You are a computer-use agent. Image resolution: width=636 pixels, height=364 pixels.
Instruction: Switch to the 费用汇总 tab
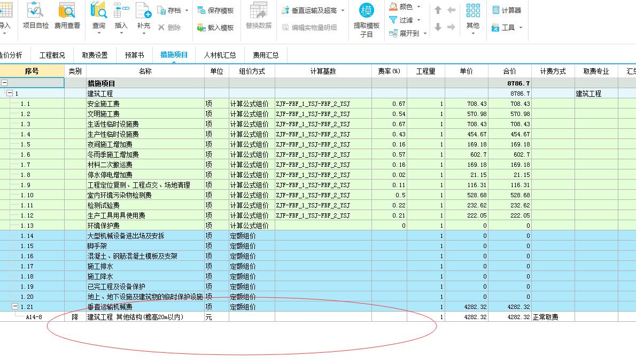pyautogui.click(x=266, y=55)
